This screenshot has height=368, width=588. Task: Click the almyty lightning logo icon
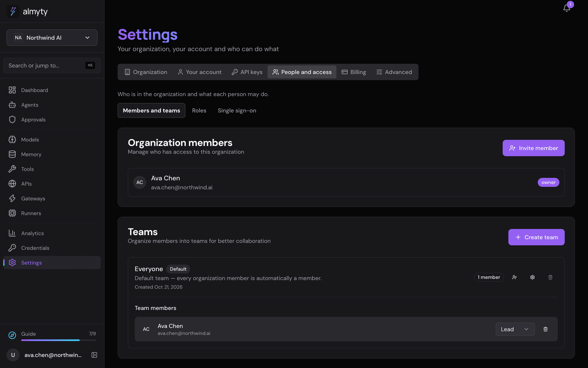[13, 11]
